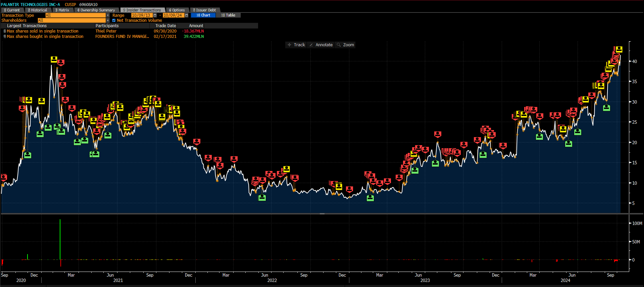Select the Annotate pencil tool
The image size is (644, 287).
coord(321,45)
